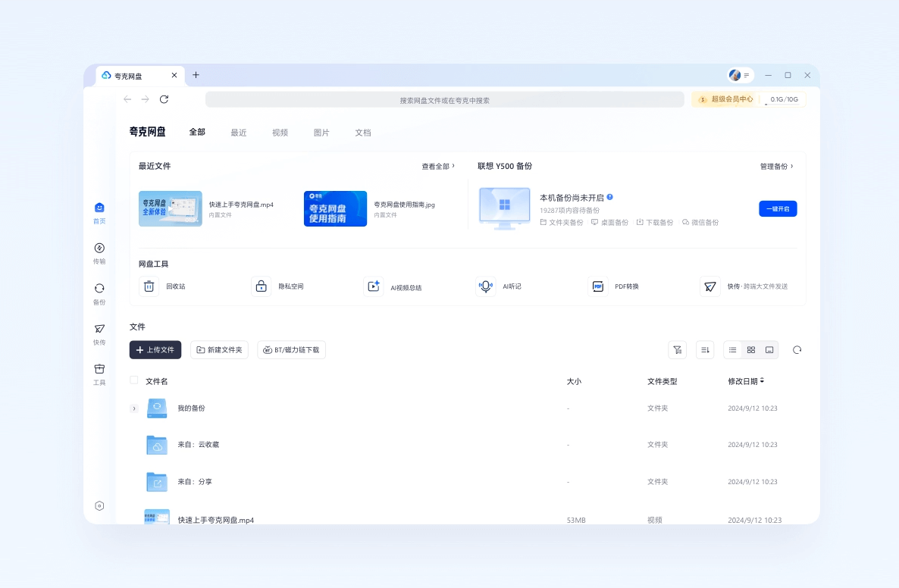Expand the 我的备份 folder row

click(134, 408)
